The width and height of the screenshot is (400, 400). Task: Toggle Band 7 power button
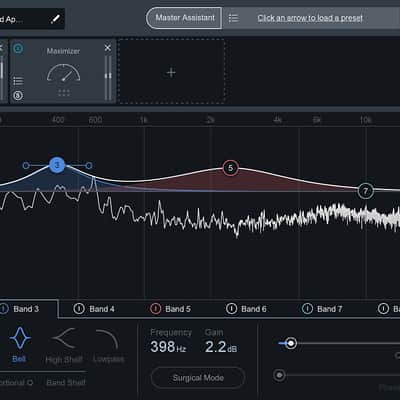(307, 309)
